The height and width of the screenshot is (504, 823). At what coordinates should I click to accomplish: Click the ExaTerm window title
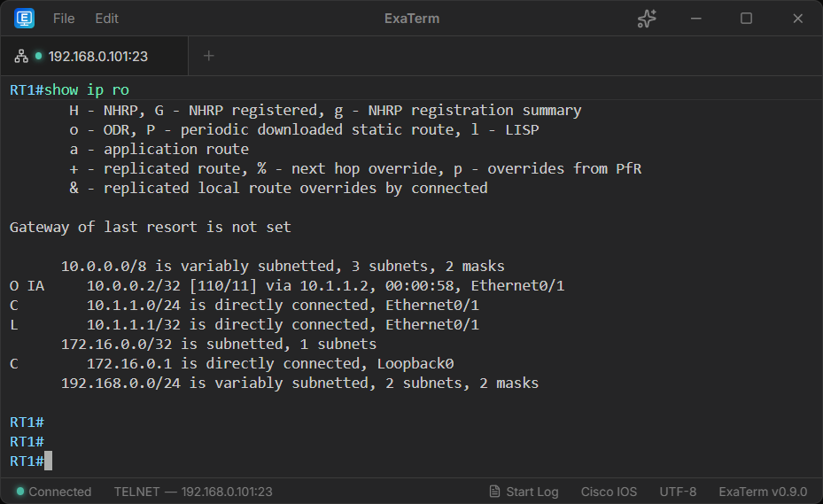(411, 19)
